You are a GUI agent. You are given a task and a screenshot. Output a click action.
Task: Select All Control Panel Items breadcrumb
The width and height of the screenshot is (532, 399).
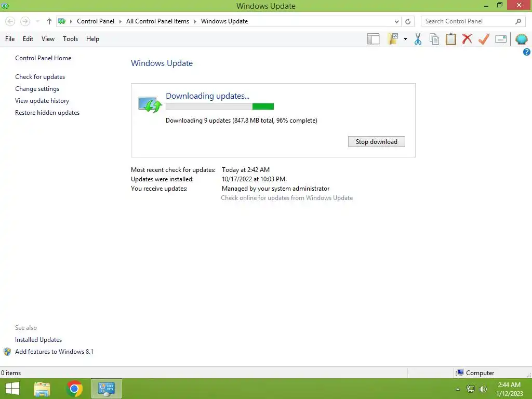pyautogui.click(x=158, y=21)
